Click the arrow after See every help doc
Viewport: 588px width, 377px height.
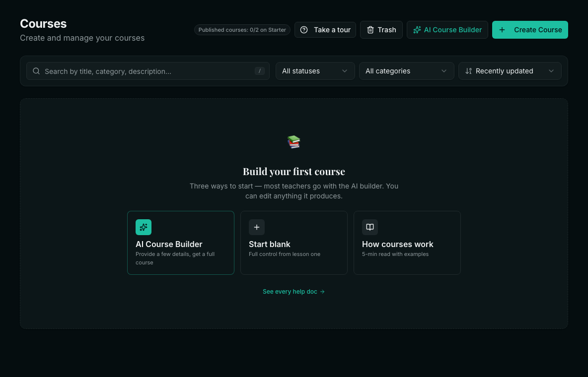coord(322,292)
